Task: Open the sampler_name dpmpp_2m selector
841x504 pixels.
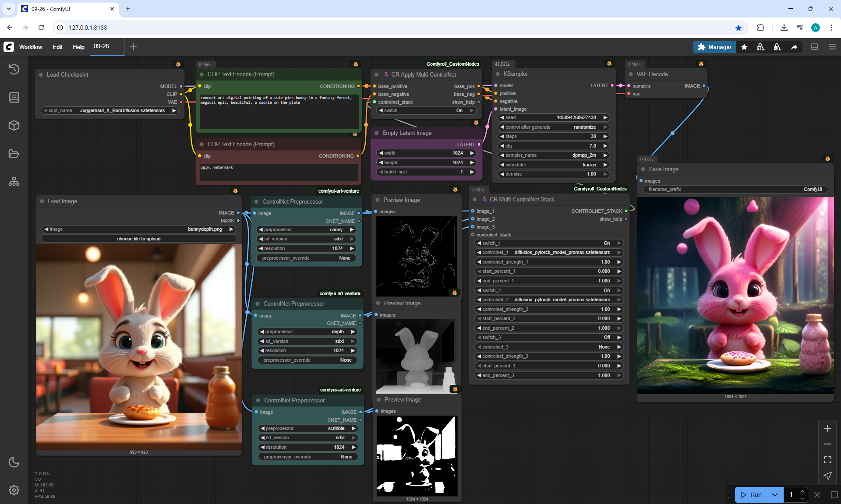Action: [x=554, y=155]
